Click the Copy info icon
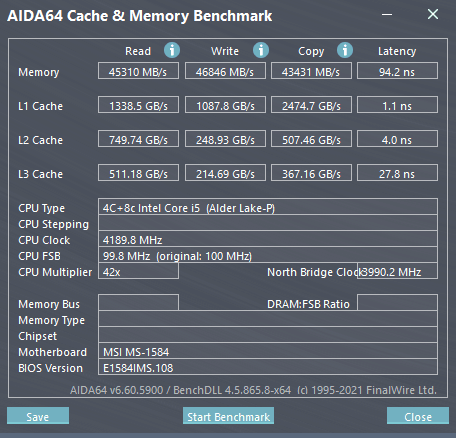Screen dimensions: 456x438 point(345,51)
